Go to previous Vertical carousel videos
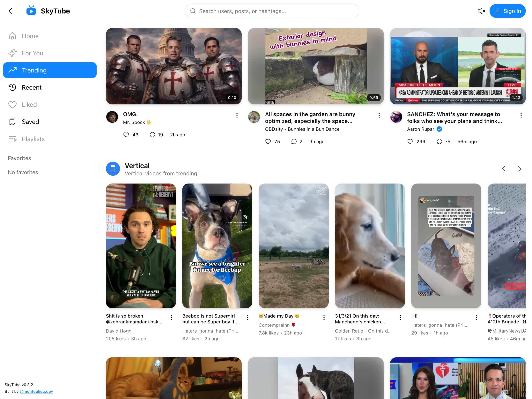 point(504,169)
